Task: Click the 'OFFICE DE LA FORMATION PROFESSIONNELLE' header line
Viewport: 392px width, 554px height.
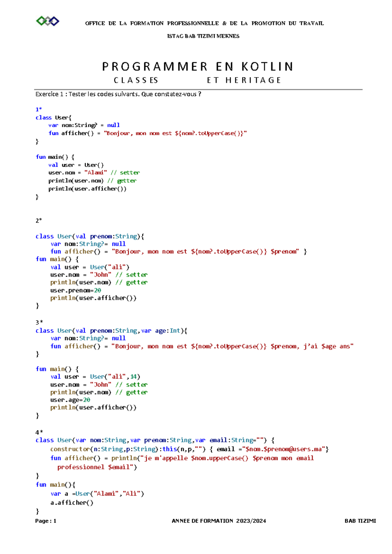Action: 204,23
